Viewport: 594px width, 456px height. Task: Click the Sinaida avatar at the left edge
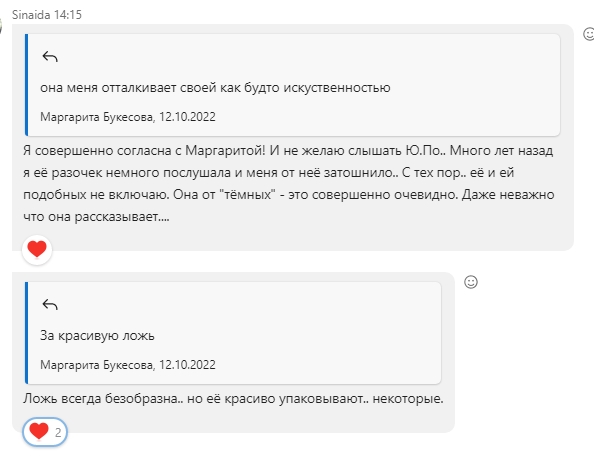coord(1,27)
